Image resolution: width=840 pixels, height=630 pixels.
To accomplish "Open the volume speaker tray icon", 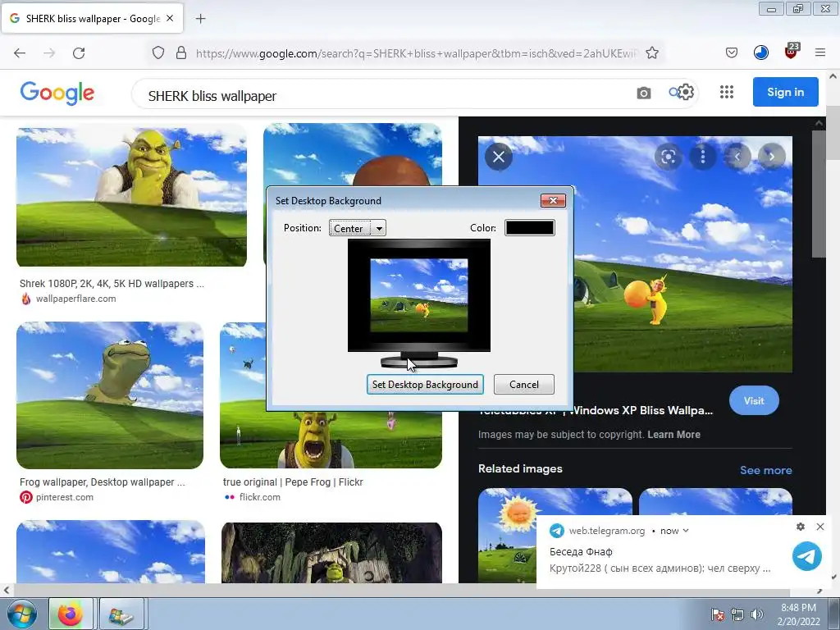I will tap(756, 614).
